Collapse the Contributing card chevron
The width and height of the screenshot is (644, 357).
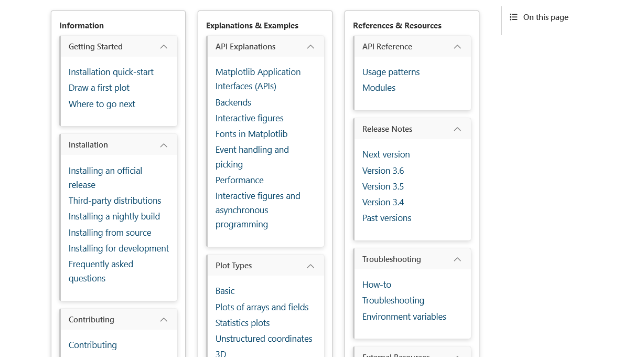(x=164, y=320)
